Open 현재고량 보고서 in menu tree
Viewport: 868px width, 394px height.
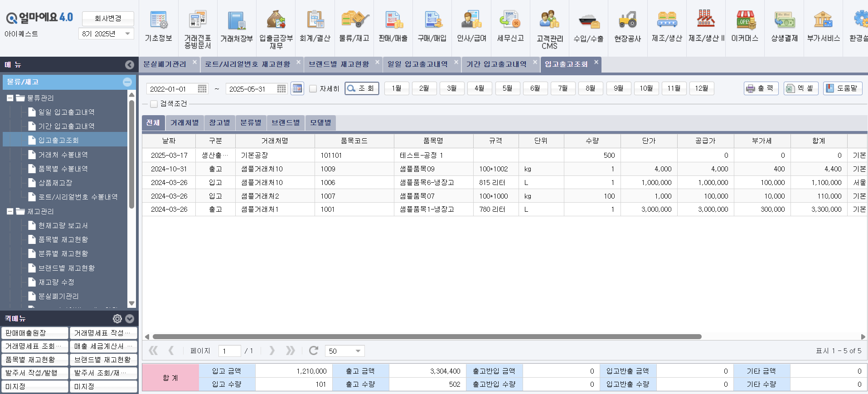click(x=63, y=225)
